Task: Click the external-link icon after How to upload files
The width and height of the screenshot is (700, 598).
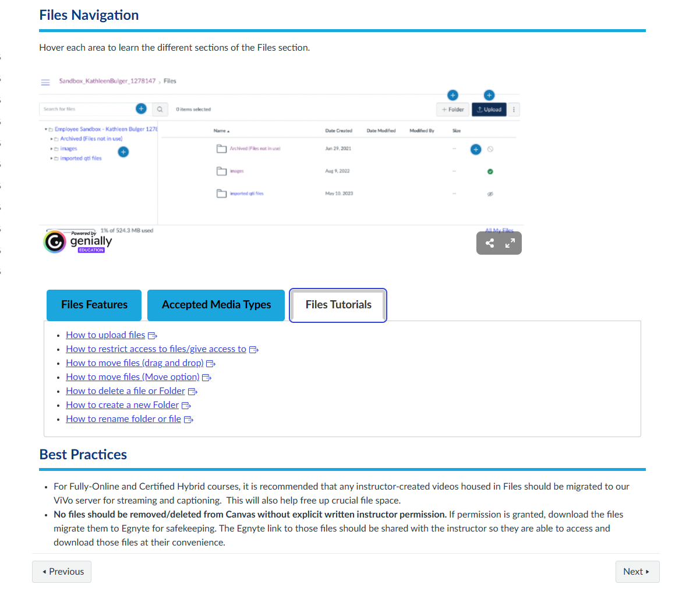Action: [153, 336]
